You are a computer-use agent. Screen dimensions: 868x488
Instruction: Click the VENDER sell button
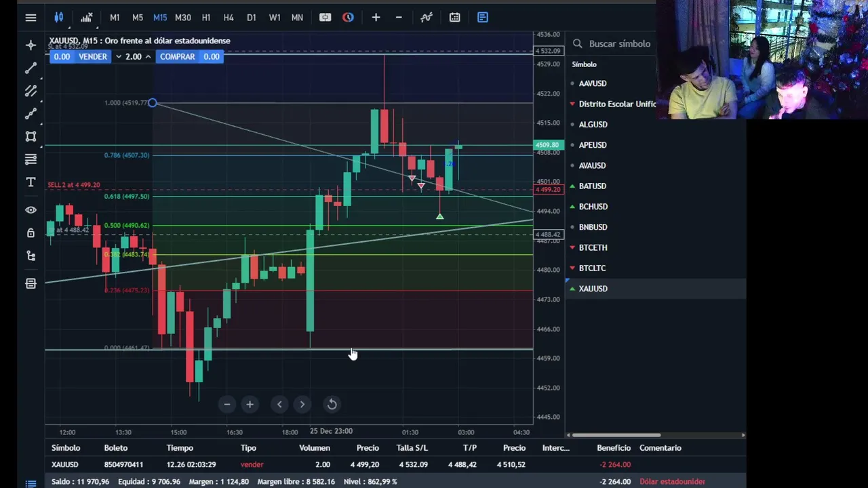93,57
